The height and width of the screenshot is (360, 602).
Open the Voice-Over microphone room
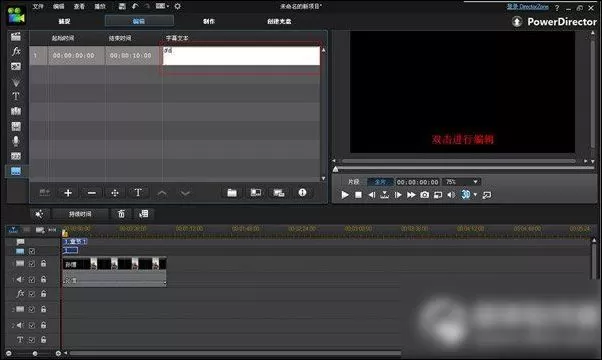(x=16, y=141)
